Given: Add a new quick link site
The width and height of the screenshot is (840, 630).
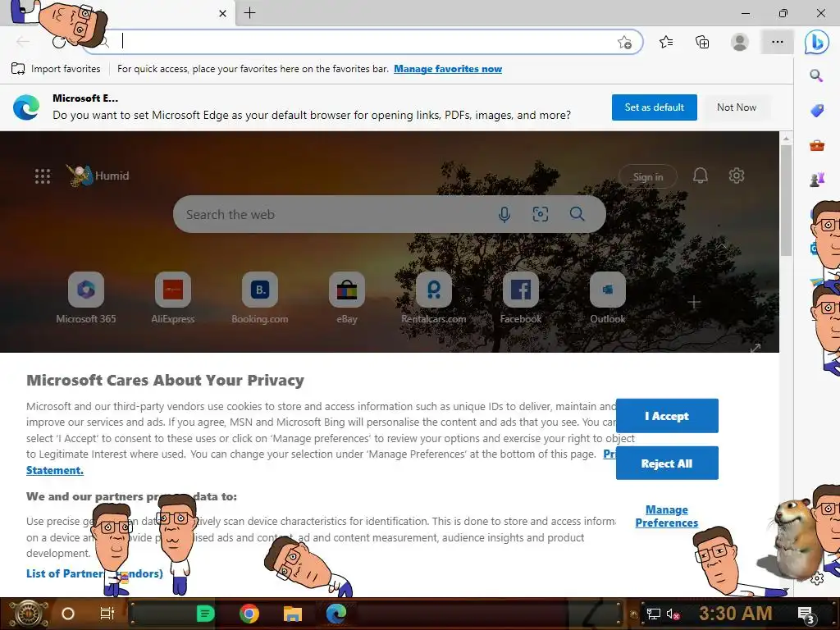Looking at the screenshot, I should 694,302.
